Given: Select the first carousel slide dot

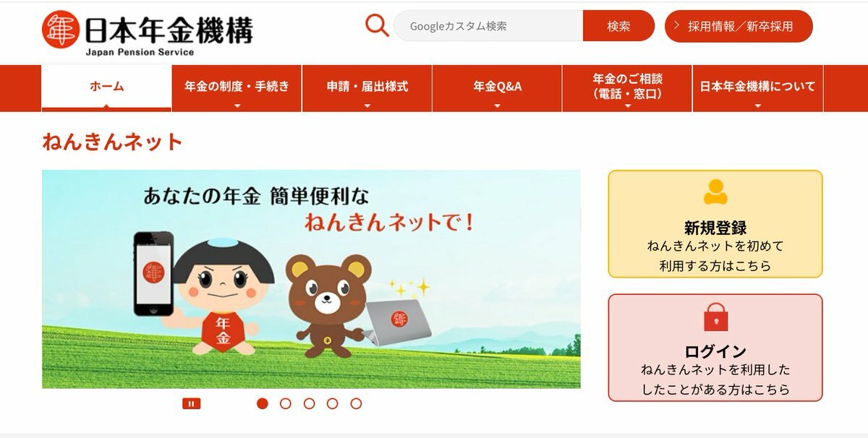Looking at the screenshot, I should (263, 403).
